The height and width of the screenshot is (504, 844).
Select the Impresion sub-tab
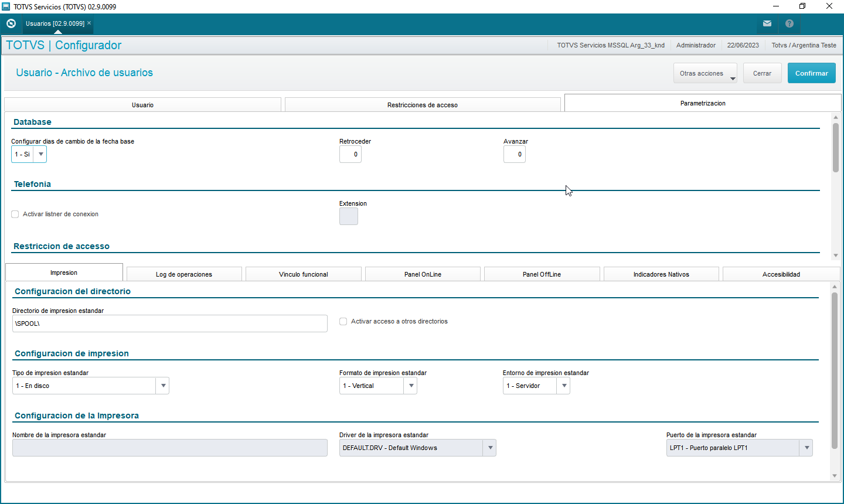64,273
